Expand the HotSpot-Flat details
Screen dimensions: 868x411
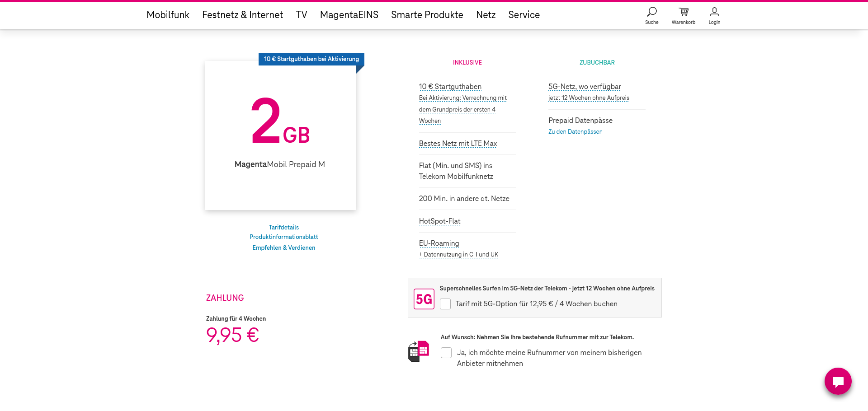coord(439,221)
